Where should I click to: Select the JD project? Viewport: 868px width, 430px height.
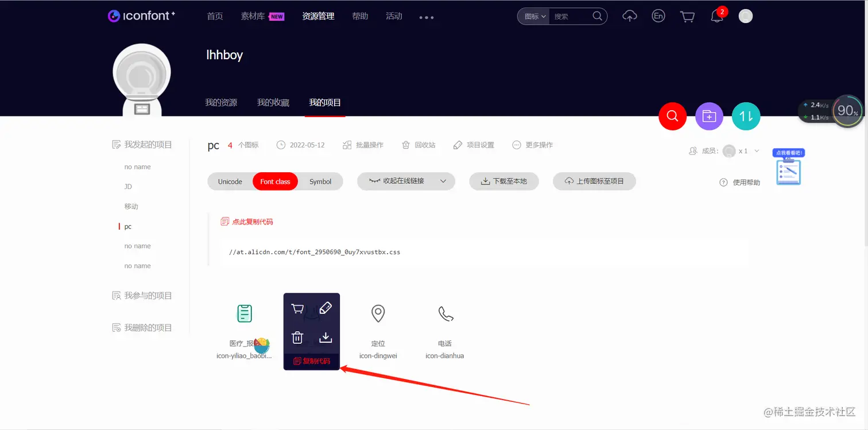point(128,187)
